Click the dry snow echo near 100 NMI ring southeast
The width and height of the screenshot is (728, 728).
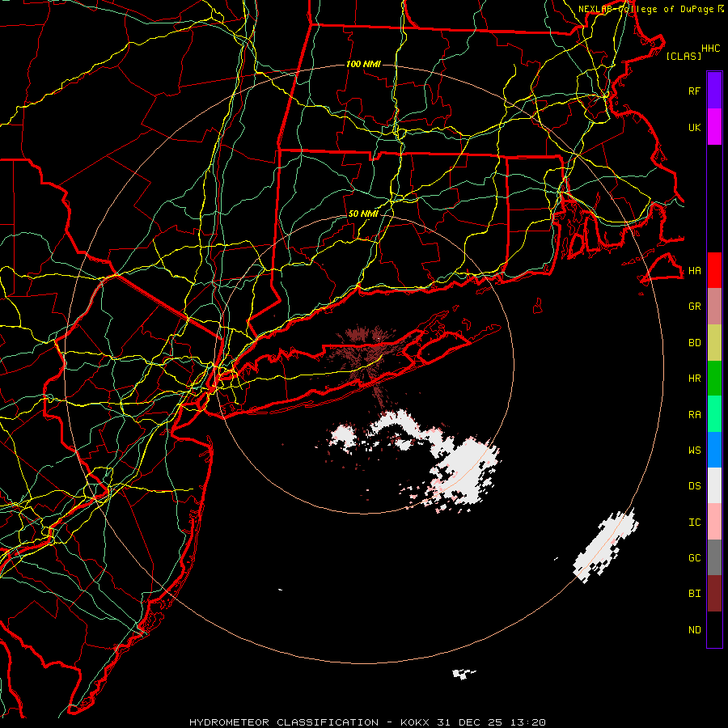(605, 545)
